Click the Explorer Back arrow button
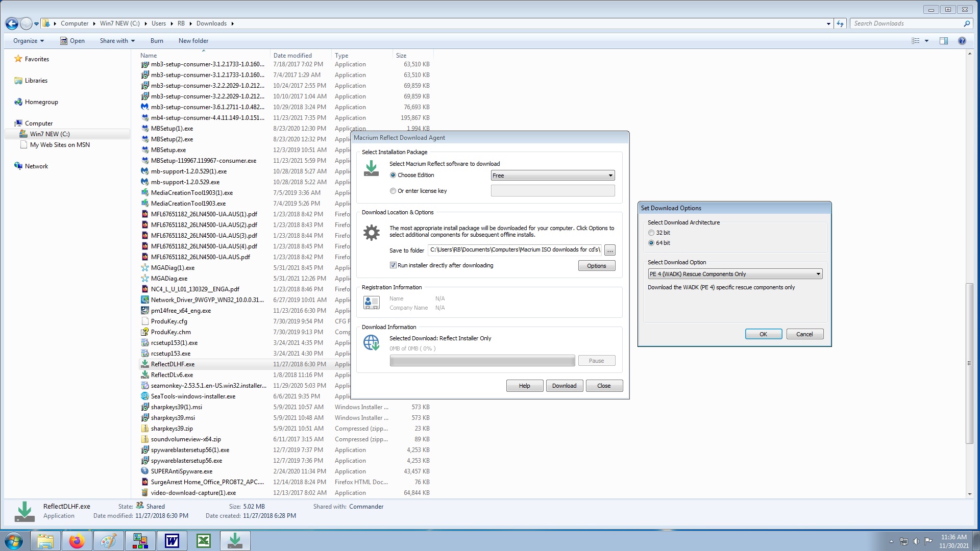This screenshot has height=551, width=980. pyautogui.click(x=12, y=23)
